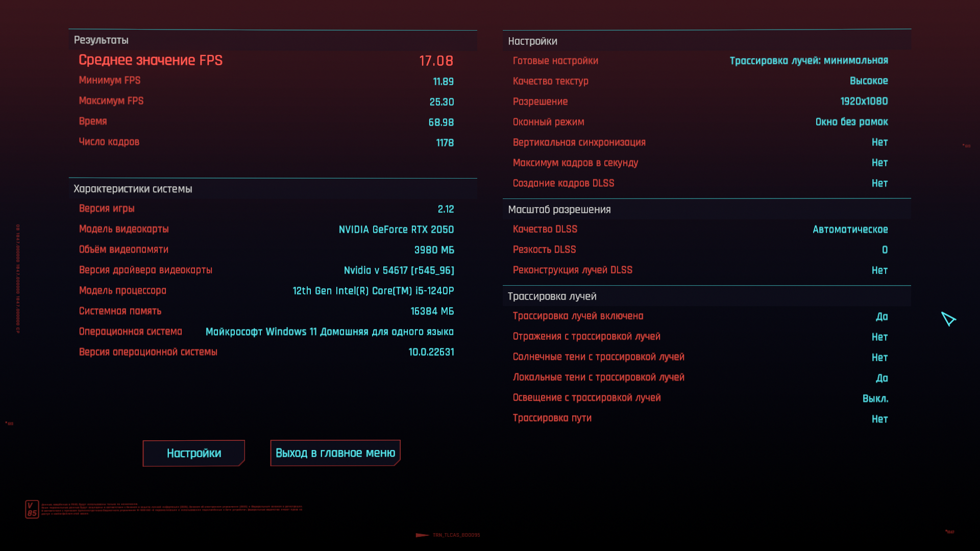Viewport: 980px width, 551px height.
Task: Select Трассировка пути value Нет
Action: click(x=879, y=419)
